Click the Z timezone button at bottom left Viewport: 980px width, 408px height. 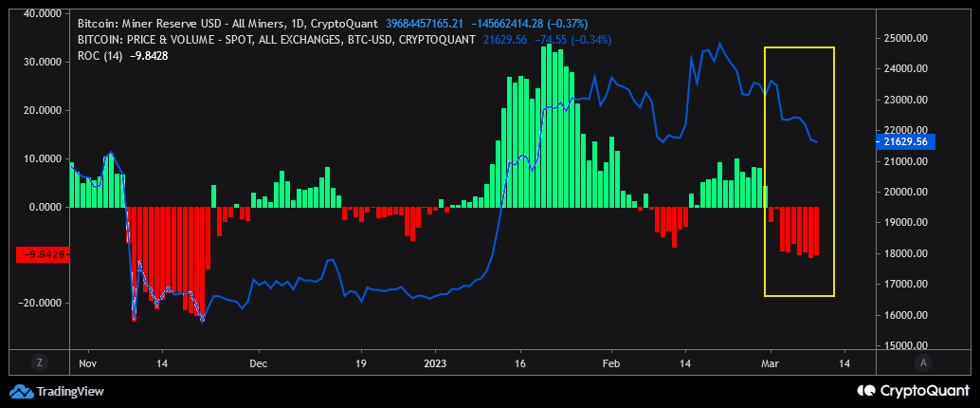click(39, 362)
